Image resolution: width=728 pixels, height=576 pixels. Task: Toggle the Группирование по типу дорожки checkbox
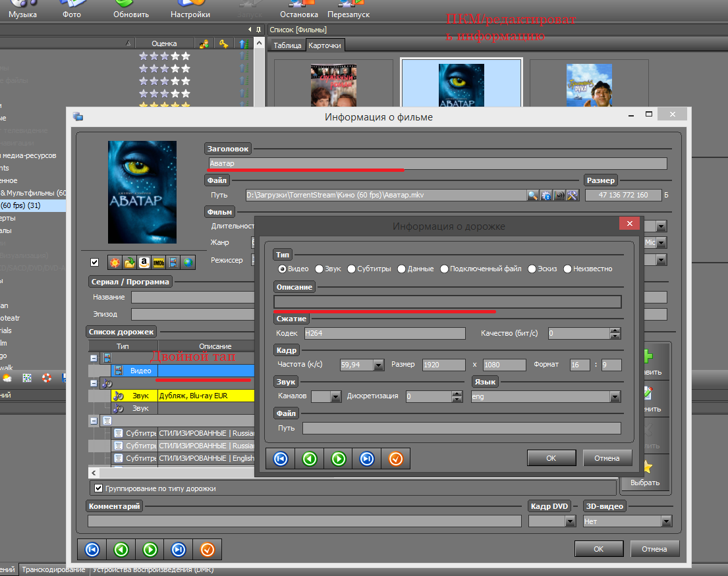[x=98, y=488]
